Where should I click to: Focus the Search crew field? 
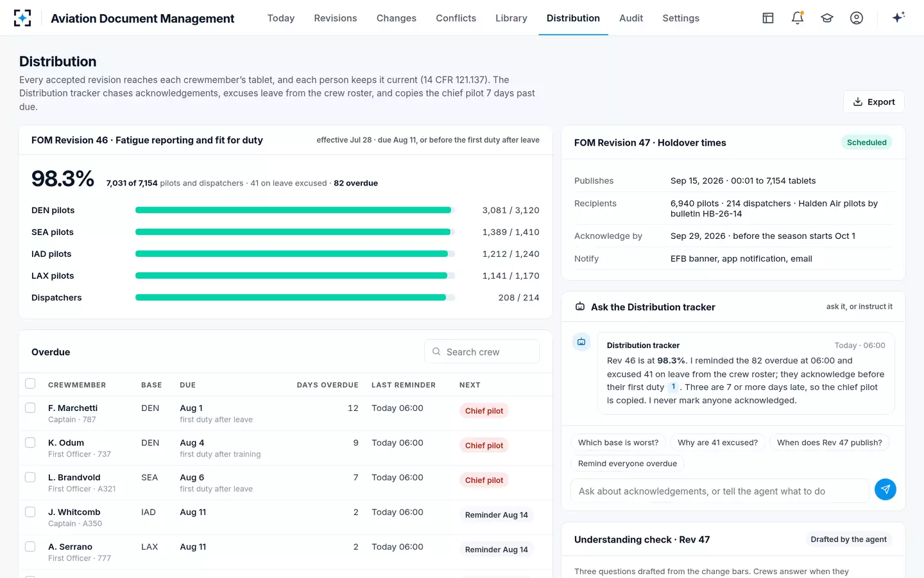[482, 351]
